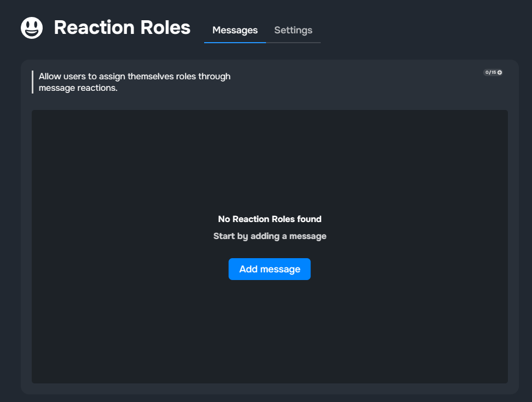Open the Settings tab
Image resolution: width=532 pixels, height=402 pixels.
tap(293, 30)
